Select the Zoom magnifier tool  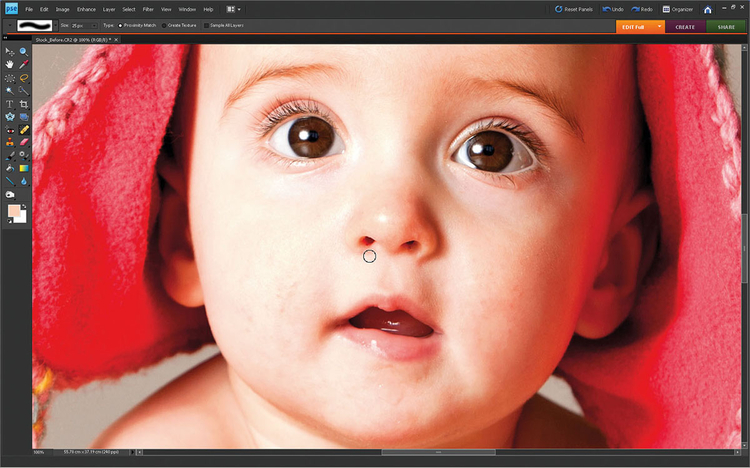(23, 52)
